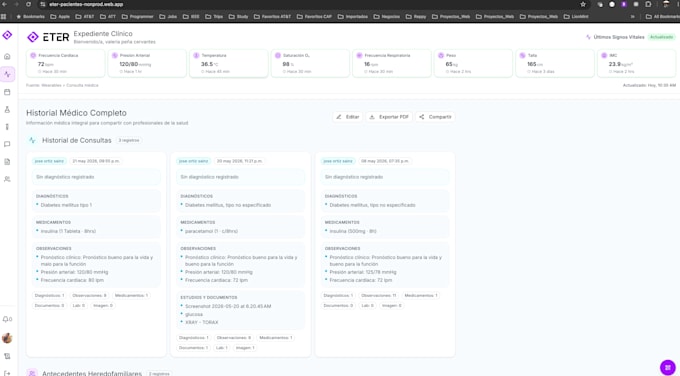Click the Peso card icon
The image size is (680, 376).
pyautogui.click(x=441, y=56)
